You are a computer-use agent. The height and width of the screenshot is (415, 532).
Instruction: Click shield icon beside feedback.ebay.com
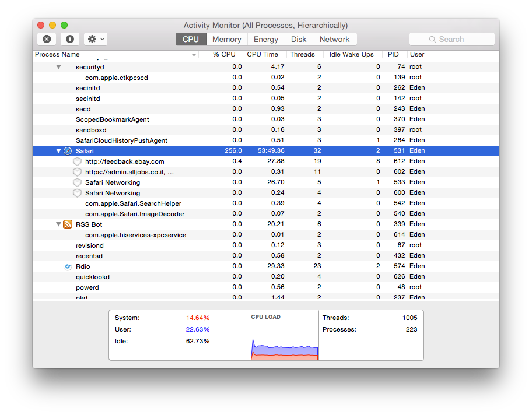click(x=78, y=161)
